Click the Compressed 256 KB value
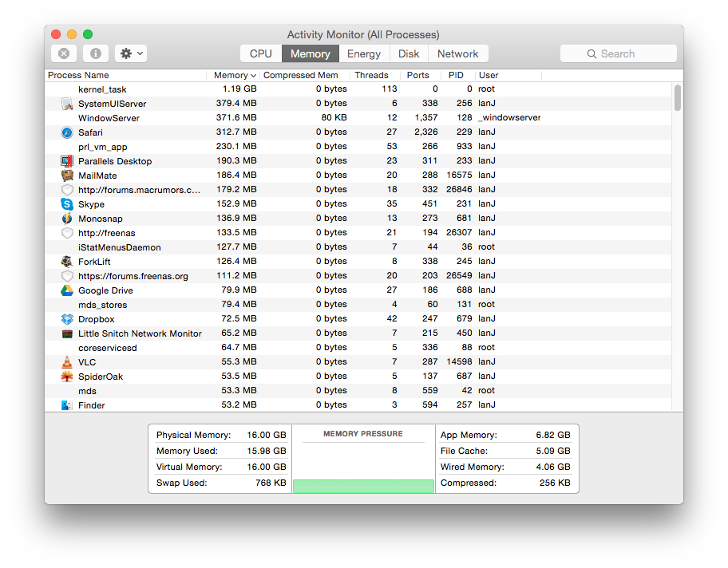Viewport: 728px width, 568px height. [x=555, y=483]
